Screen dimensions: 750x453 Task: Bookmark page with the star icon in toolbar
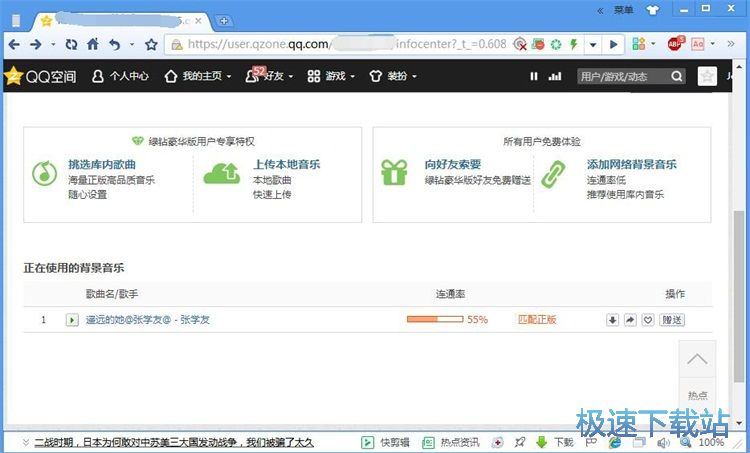(x=151, y=44)
